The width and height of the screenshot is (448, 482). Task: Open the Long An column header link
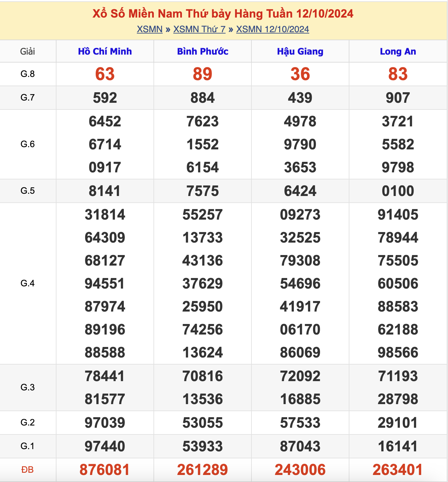click(398, 51)
